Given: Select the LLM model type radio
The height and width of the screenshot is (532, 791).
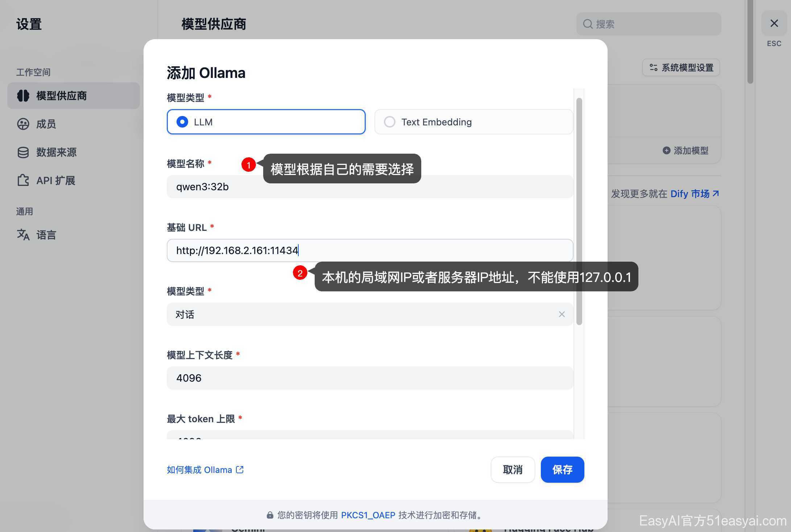Looking at the screenshot, I should [x=266, y=122].
